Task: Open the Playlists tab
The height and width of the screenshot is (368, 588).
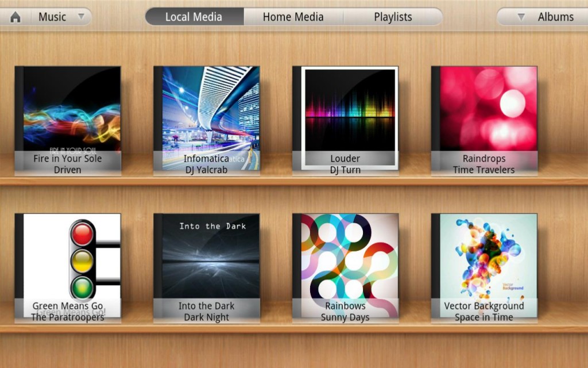Action: pos(393,17)
